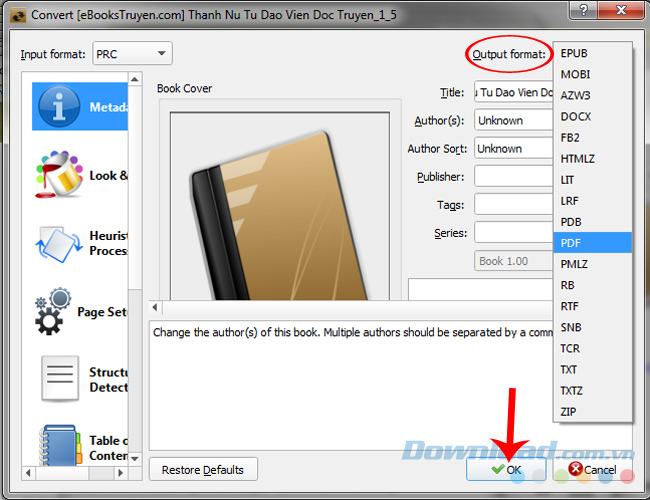Viewport: 650px width, 500px height.
Task: Click the Tags input field
Action: (514, 204)
